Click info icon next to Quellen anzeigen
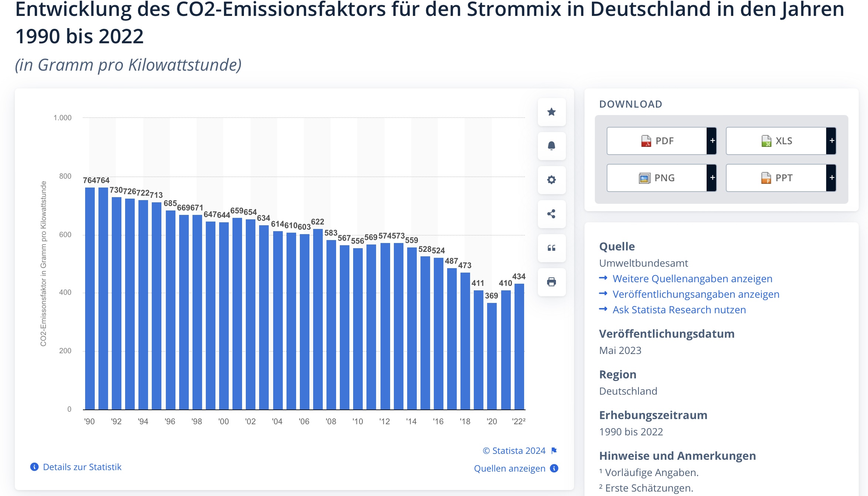Viewport: 868px width, 496px height. pos(554,468)
